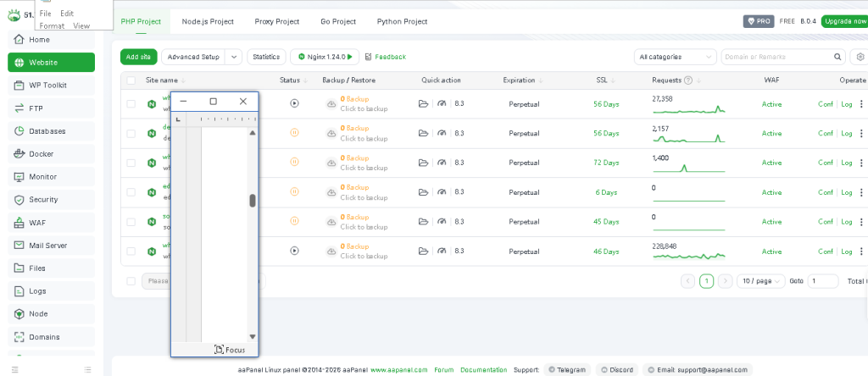Check the box for the 27,358 requests row
The width and height of the screenshot is (868, 376).
[131, 103]
